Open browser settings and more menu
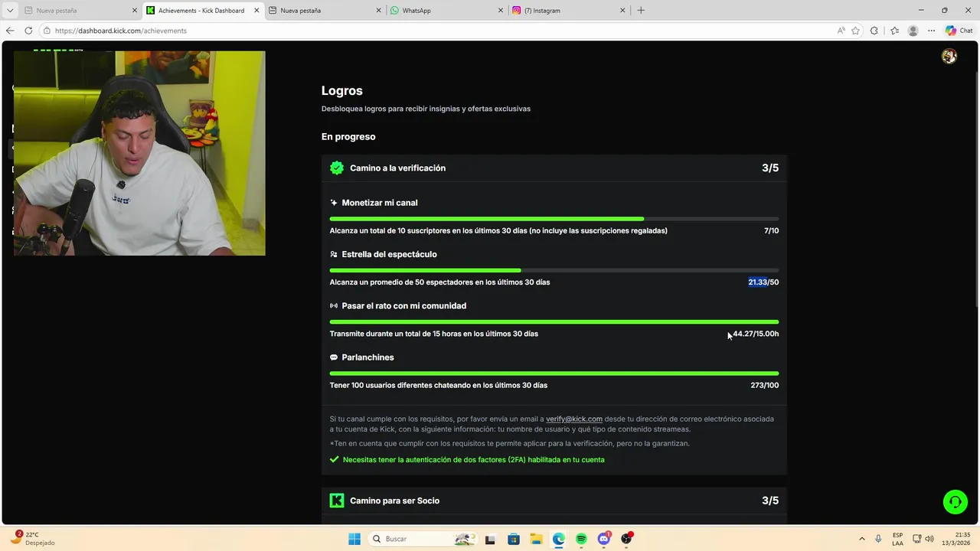 931,31
